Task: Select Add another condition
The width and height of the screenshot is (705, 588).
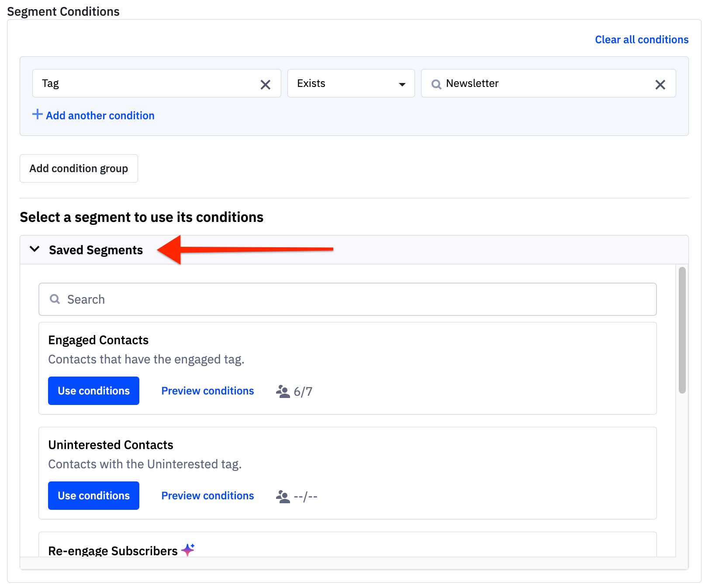Action: pos(100,115)
